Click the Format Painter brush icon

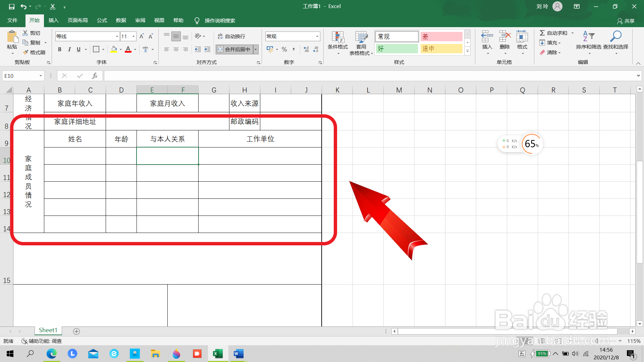click(26, 52)
